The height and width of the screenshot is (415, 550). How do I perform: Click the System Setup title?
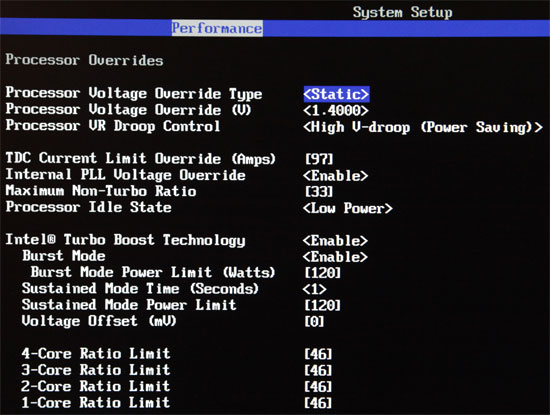[403, 12]
